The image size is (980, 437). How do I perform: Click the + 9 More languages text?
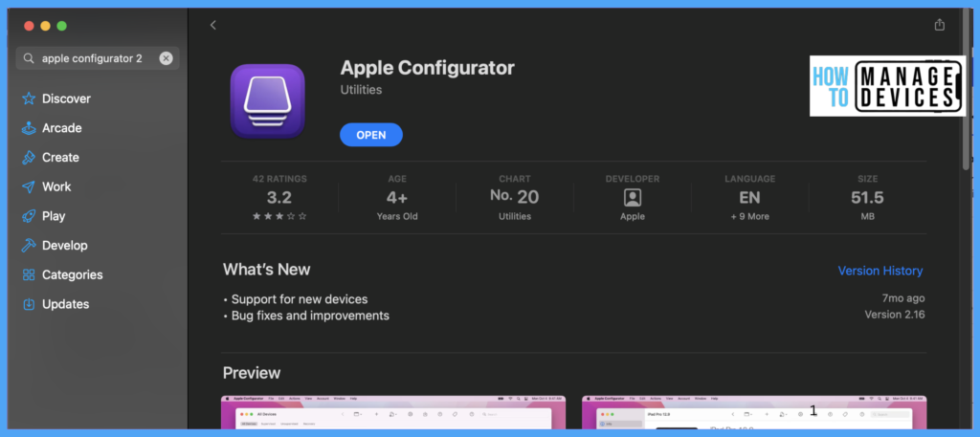tap(750, 217)
